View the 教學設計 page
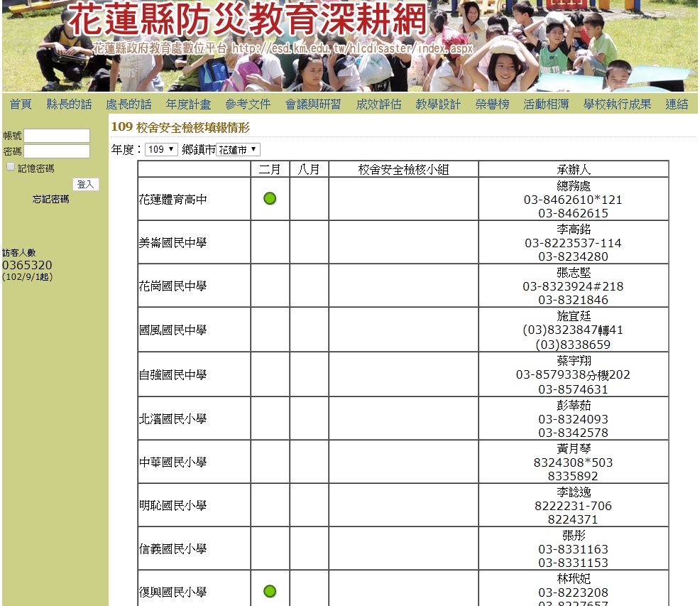Image resolution: width=700 pixels, height=606 pixels. 438,104
